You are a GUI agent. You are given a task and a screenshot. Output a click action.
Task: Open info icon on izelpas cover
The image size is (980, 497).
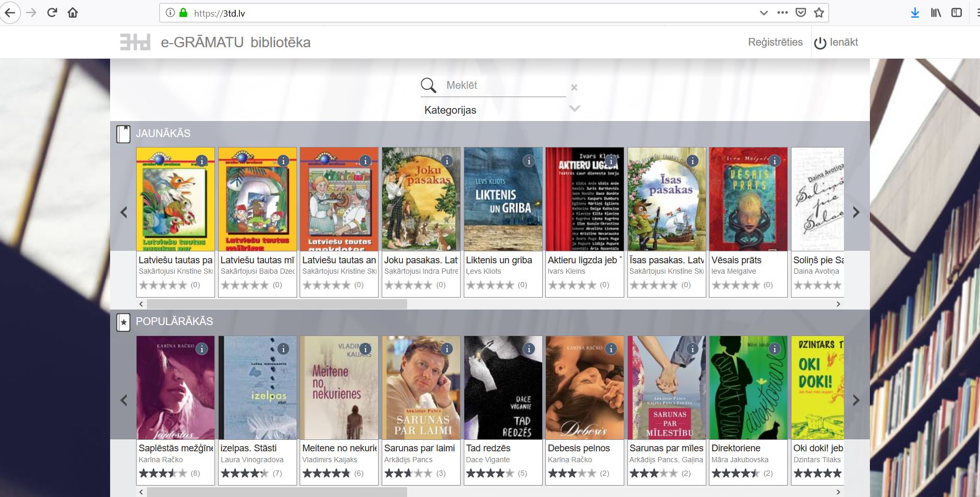(x=283, y=349)
